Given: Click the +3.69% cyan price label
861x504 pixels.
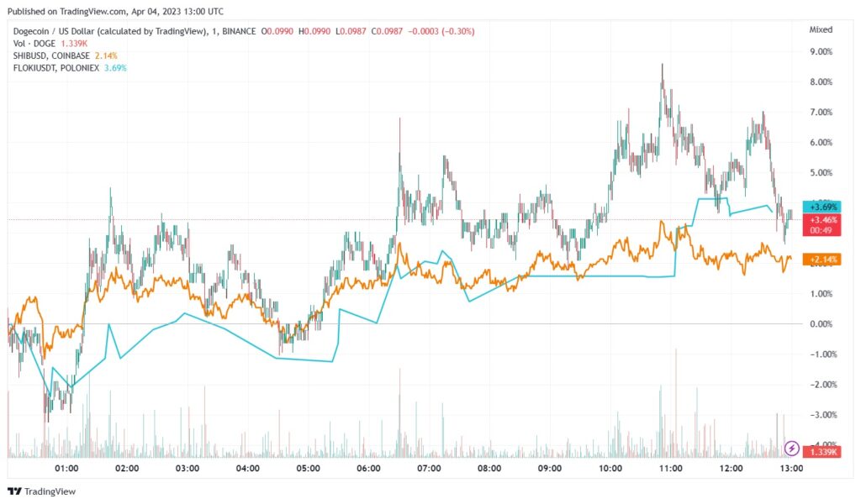Looking at the screenshot, I should click(x=822, y=207).
